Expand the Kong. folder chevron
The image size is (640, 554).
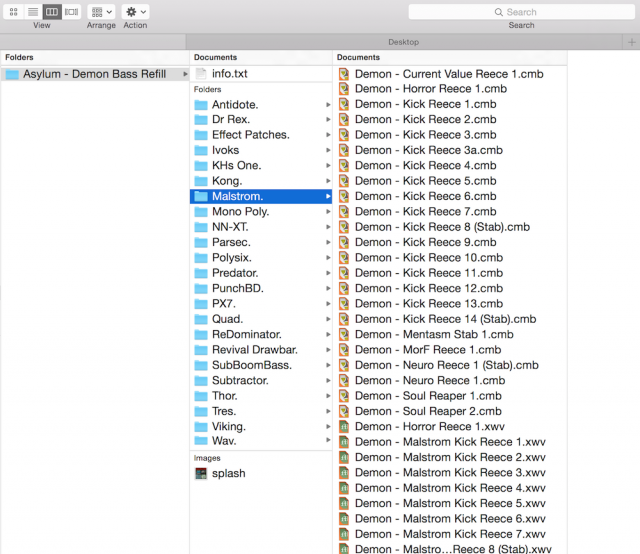tap(328, 181)
